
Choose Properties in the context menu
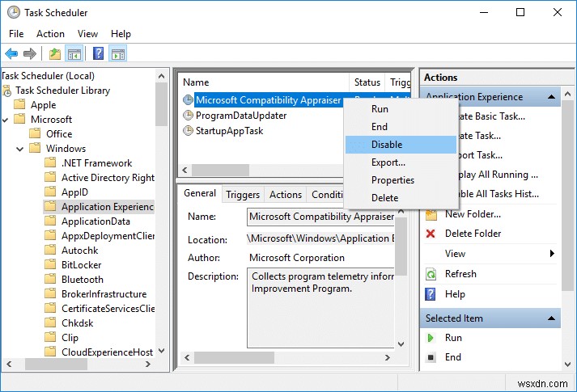pos(401,180)
